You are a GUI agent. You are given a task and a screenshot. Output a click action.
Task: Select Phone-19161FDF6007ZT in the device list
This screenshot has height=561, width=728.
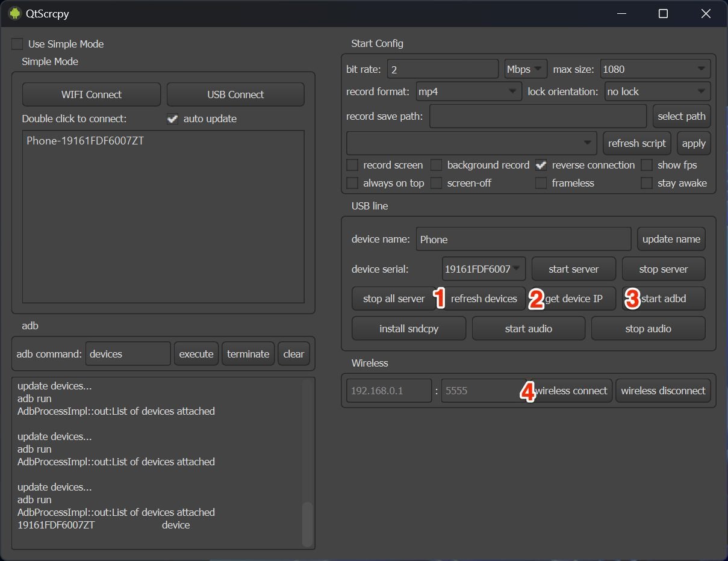(86, 141)
